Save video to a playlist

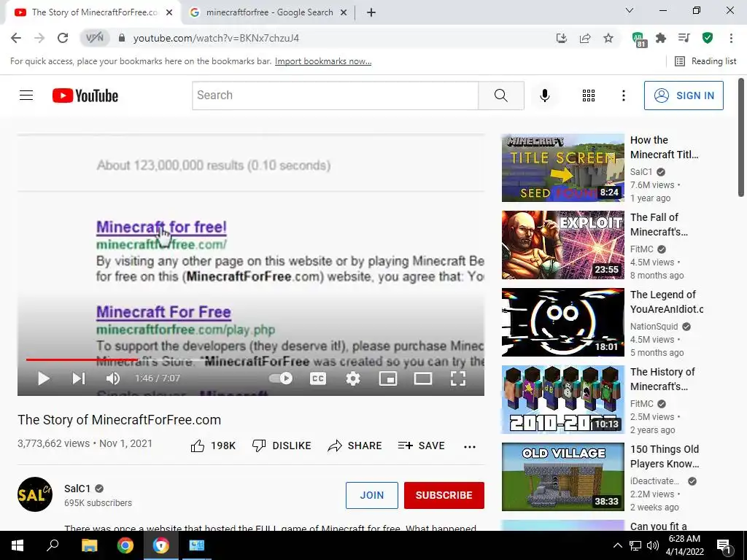tap(421, 446)
